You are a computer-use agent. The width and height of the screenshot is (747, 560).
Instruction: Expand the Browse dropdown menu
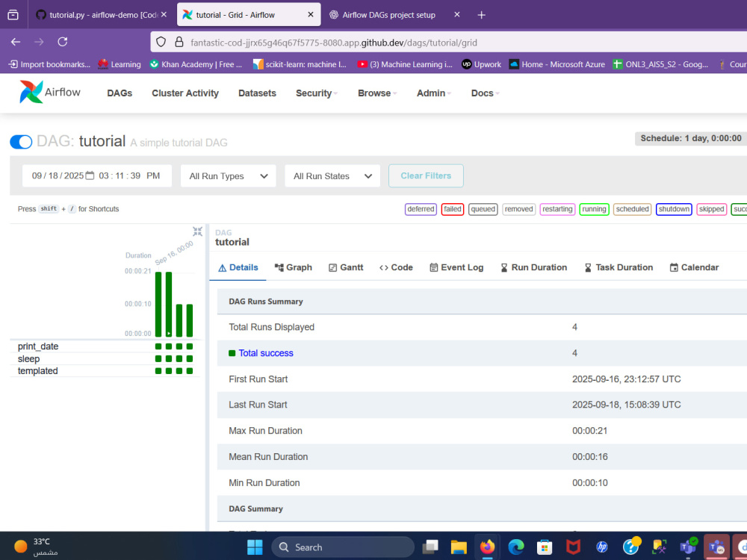pos(376,93)
